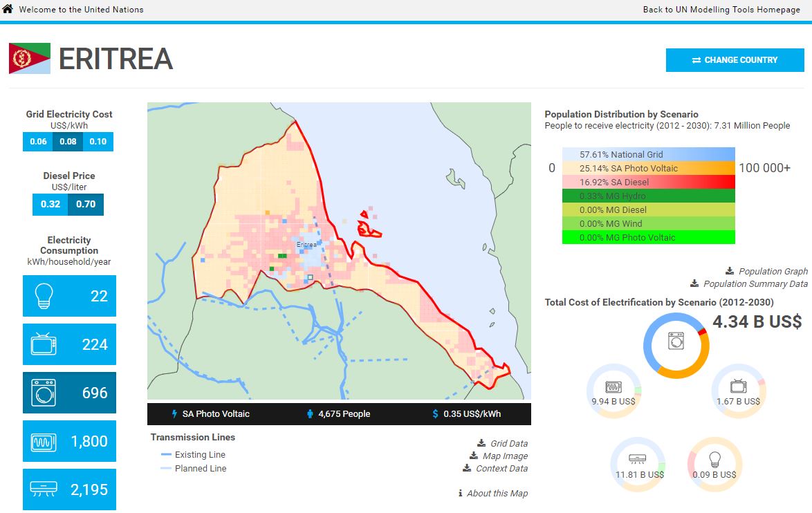Select grid electricity cost 0.08
The height and width of the screenshot is (513, 812).
point(68,141)
